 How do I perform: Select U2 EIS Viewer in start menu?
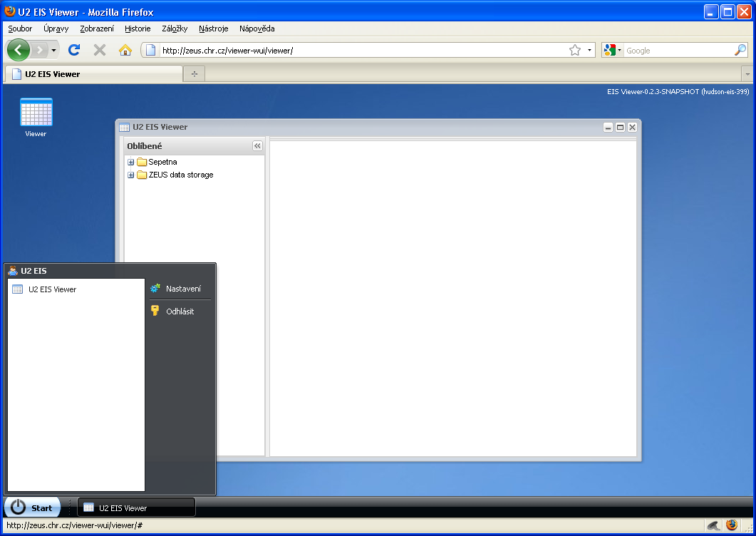coord(52,289)
